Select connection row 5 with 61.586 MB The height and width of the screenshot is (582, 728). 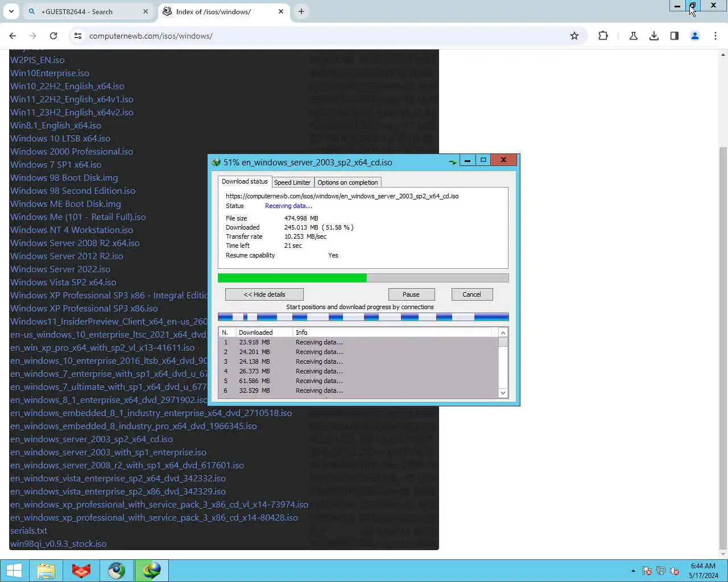click(358, 381)
